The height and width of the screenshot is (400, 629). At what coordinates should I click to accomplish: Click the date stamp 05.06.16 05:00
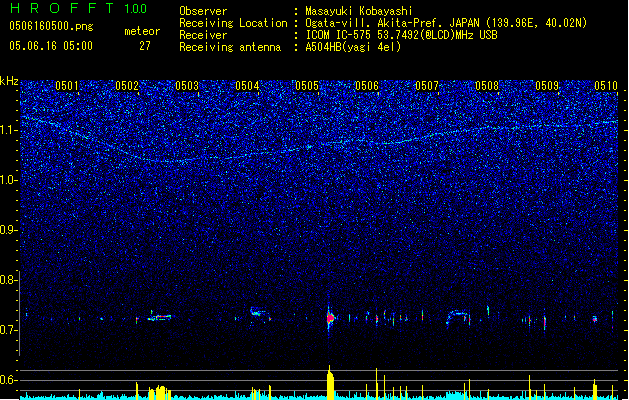coord(51,46)
